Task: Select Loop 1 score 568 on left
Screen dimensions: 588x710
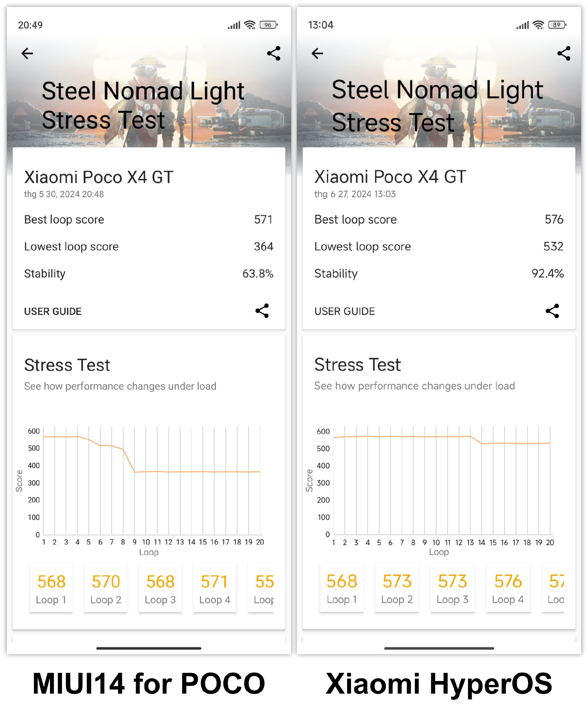Action: (51, 588)
